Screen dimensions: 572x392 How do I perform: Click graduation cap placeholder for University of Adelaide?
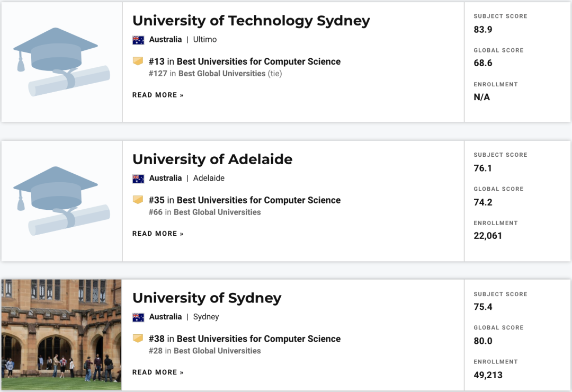(x=61, y=201)
